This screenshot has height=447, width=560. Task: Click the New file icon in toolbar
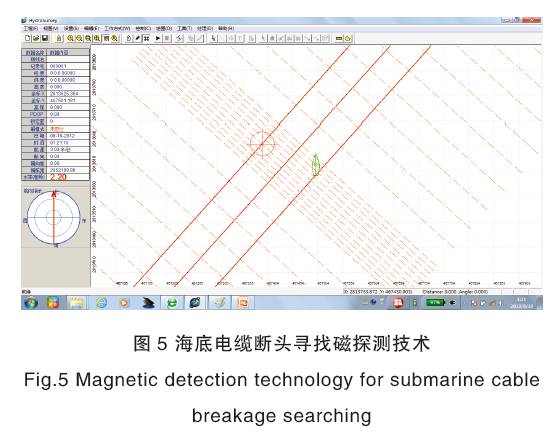[28, 38]
